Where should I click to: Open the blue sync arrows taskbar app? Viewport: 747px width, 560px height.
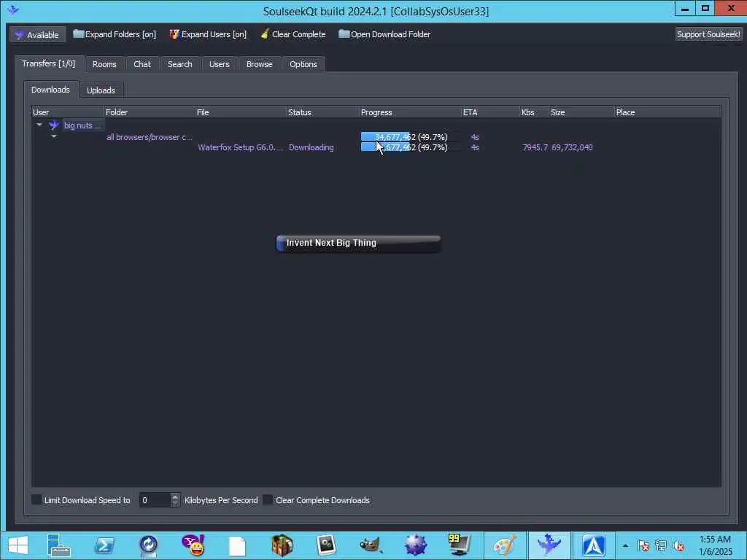148,545
